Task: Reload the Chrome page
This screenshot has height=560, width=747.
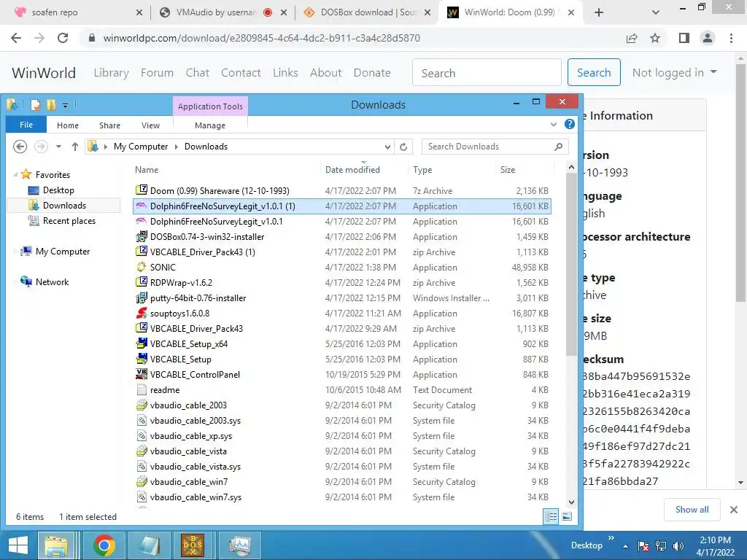Action: point(63,38)
